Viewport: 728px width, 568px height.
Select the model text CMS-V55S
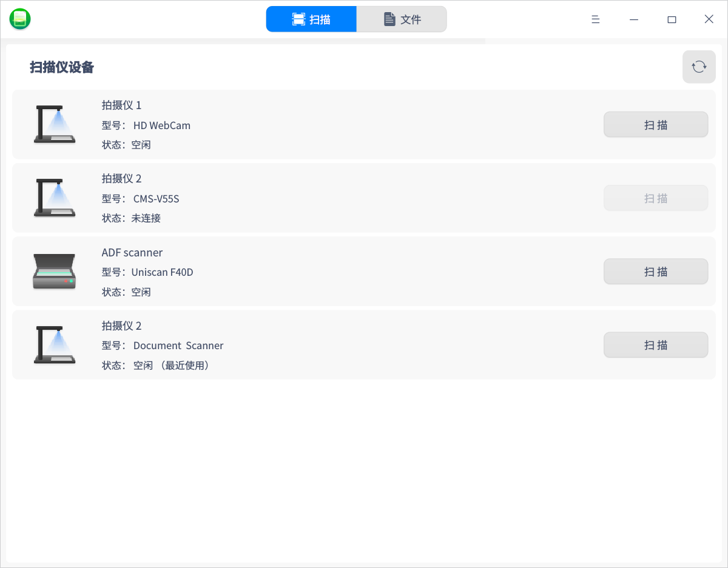[157, 199]
